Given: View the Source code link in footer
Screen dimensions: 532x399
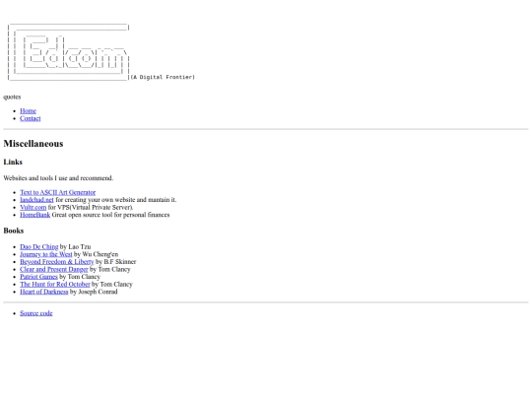Looking at the screenshot, I should pos(36,313).
